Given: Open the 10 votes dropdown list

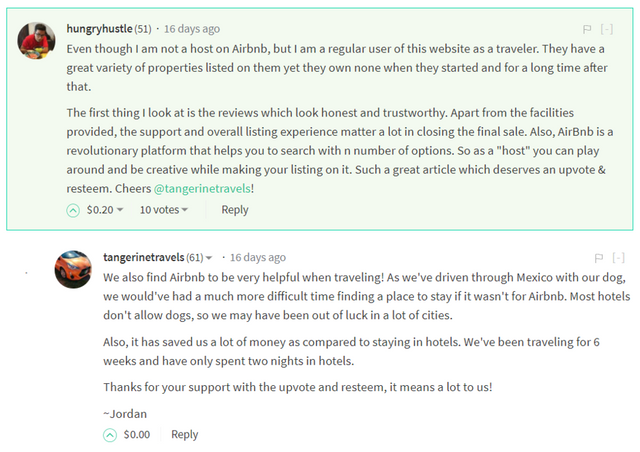Looking at the screenshot, I should pyautogui.click(x=165, y=210).
